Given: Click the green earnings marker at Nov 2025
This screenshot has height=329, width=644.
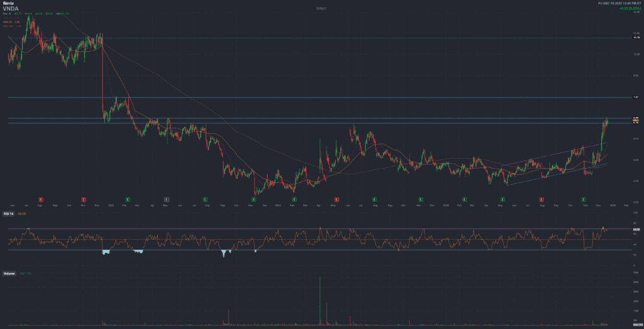Looking at the screenshot, I should pos(584,198).
